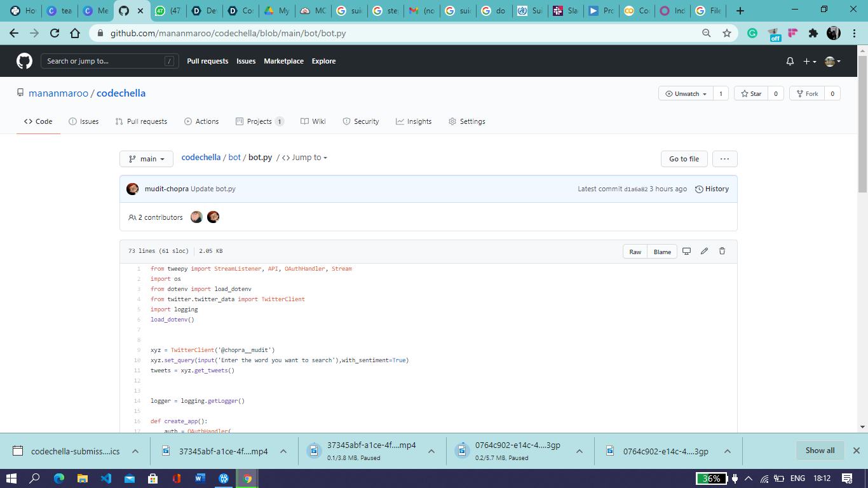This screenshot has width=868, height=488.
Task: Open Issues in top navigation
Action: point(246,61)
